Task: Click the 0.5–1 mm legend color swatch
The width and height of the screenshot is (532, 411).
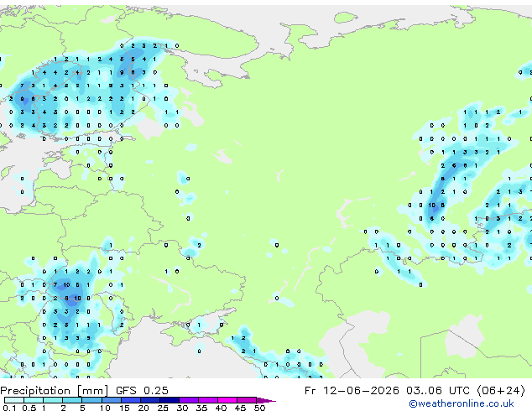Action: pyautogui.click(x=34, y=400)
